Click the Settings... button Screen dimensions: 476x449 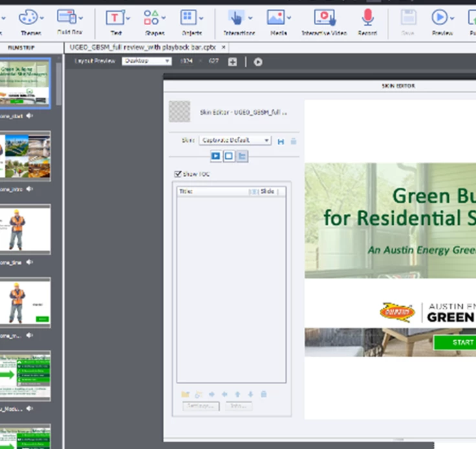(x=201, y=406)
